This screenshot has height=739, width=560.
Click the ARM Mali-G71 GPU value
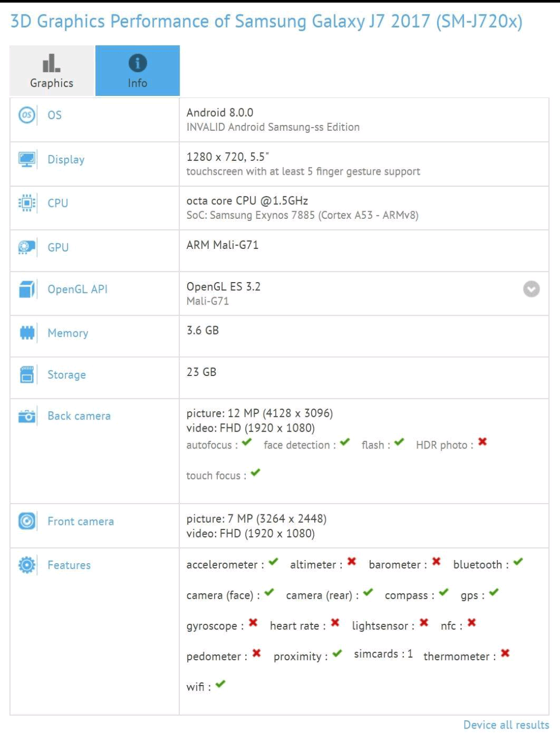click(222, 245)
